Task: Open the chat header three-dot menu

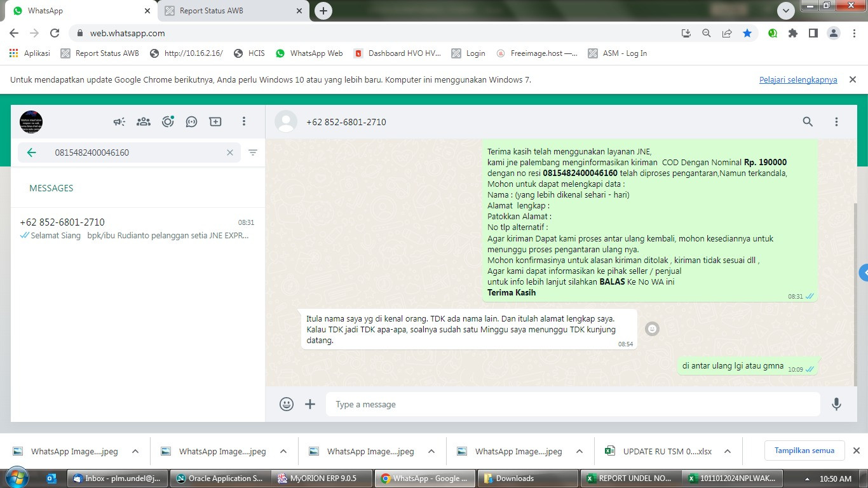Action: (x=836, y=121)
